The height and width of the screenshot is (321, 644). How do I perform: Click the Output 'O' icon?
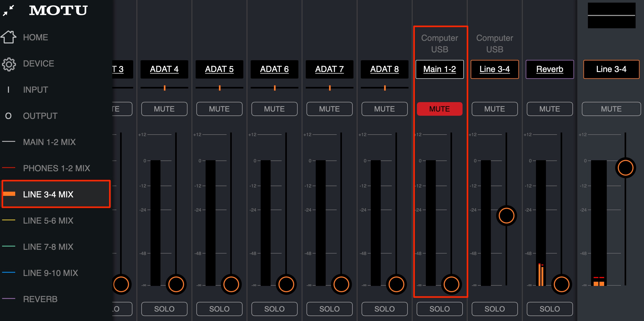pos(8,116)
